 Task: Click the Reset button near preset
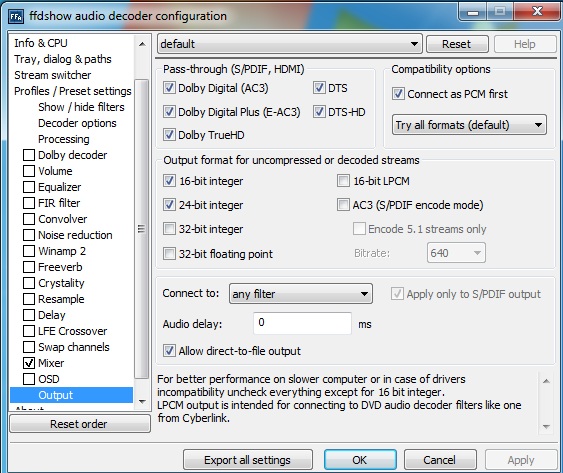click(x=457, y=44)
